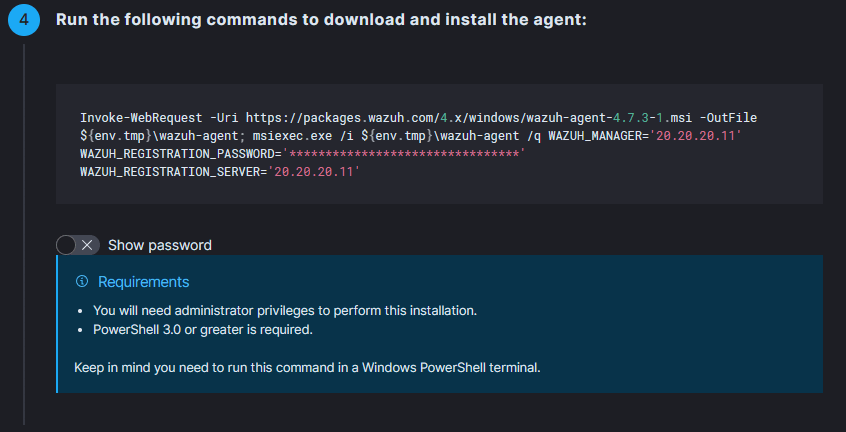
Task: Click the masked registration password asterisks
Action: (404, 154)
